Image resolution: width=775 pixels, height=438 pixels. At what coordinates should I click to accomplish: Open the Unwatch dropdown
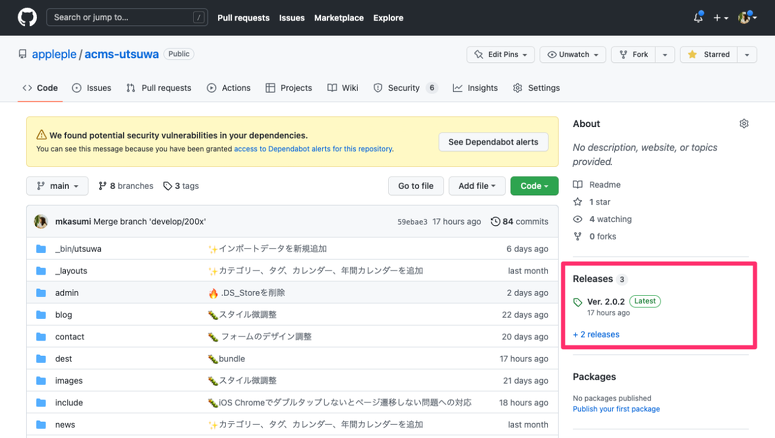coord(572,54)
